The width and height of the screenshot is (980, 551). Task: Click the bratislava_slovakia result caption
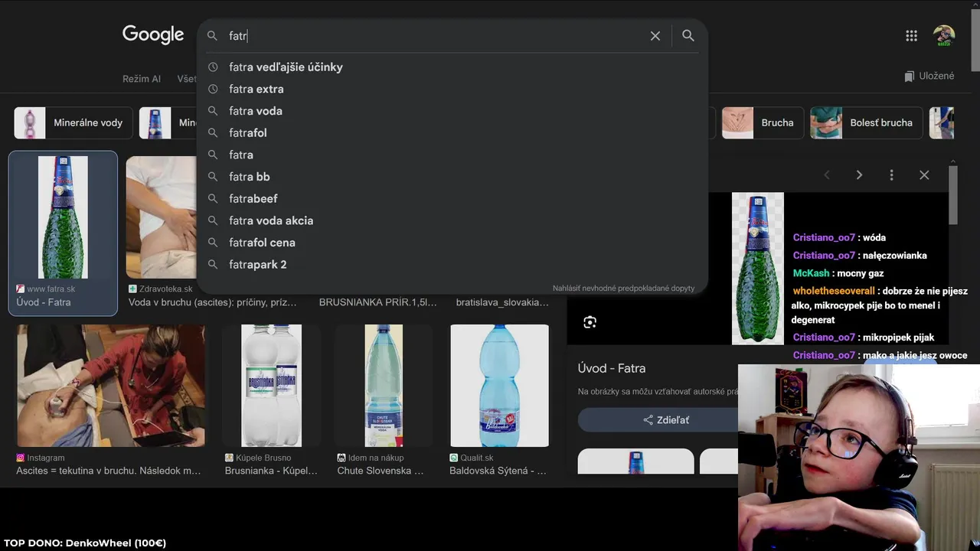(502, 302)
